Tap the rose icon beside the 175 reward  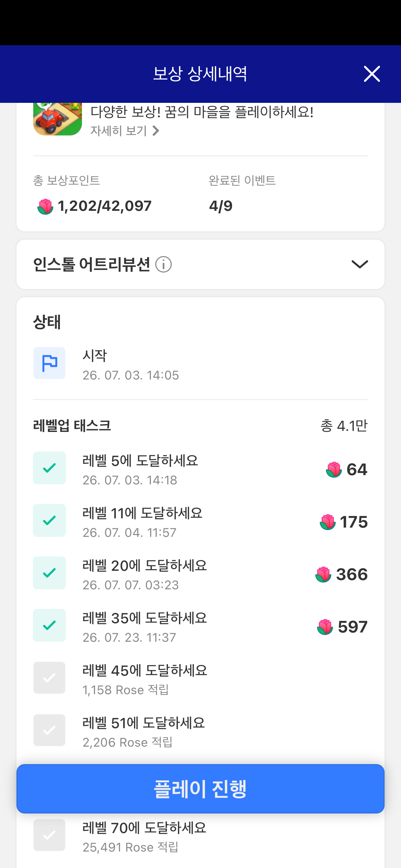(x=328, y=522)
